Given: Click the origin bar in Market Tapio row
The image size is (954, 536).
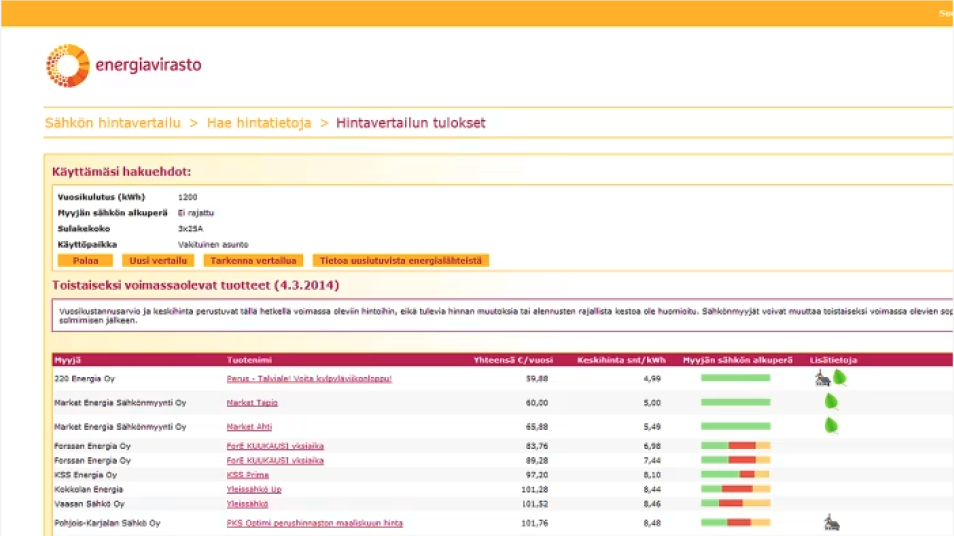Looking at the screenshot, I should coord(736,402).
